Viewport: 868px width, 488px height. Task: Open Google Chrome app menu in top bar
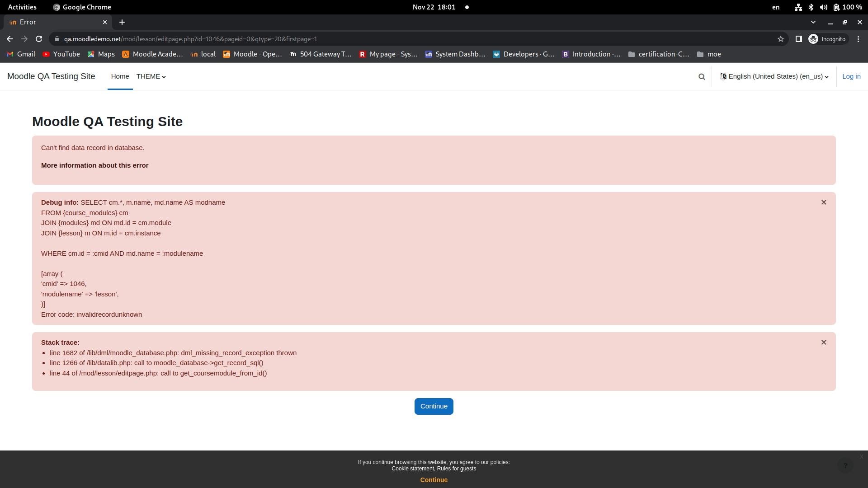point(82,7)
